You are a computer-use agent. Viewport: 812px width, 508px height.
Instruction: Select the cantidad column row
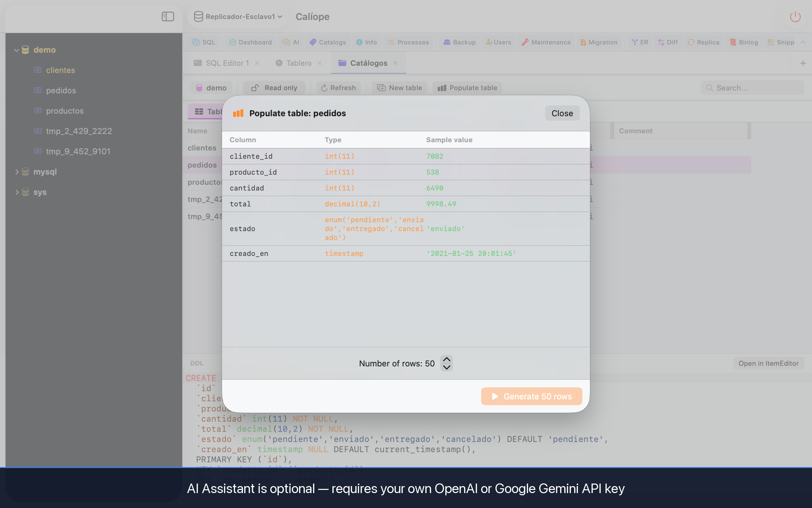(x=406, y=188)
